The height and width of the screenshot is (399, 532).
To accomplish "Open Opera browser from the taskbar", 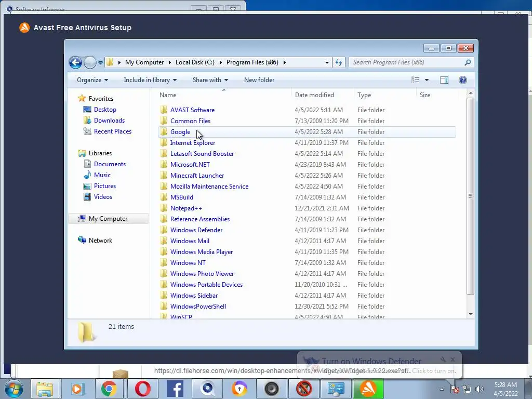I will [142, 389].
